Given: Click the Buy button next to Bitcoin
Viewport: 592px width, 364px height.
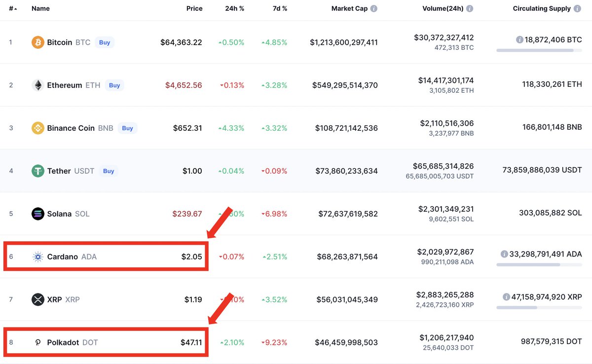Looking at the screenshot, I should [x=105, y=42].
